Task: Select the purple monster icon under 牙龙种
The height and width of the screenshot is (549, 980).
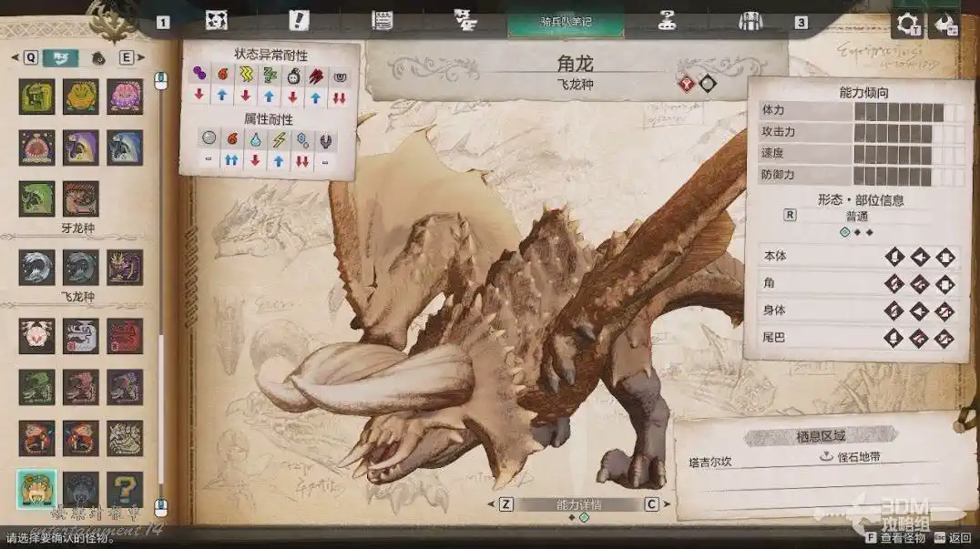Action: (125, 268)
